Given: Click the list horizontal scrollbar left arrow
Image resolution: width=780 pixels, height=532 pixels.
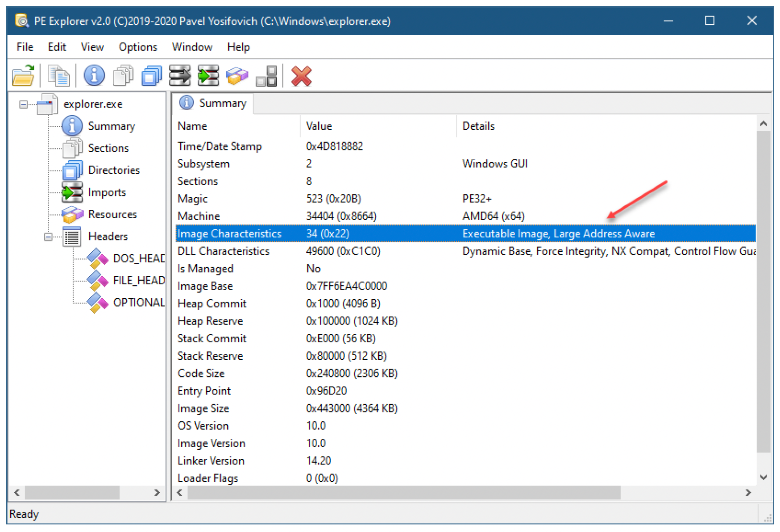Looking at the screenshot, I should (180, 493).
